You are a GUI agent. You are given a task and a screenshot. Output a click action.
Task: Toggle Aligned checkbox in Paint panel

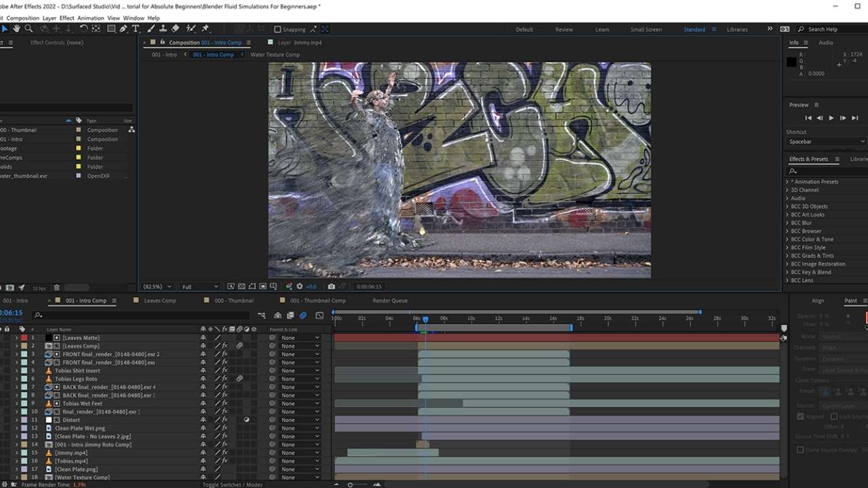[x=801, y=416]
